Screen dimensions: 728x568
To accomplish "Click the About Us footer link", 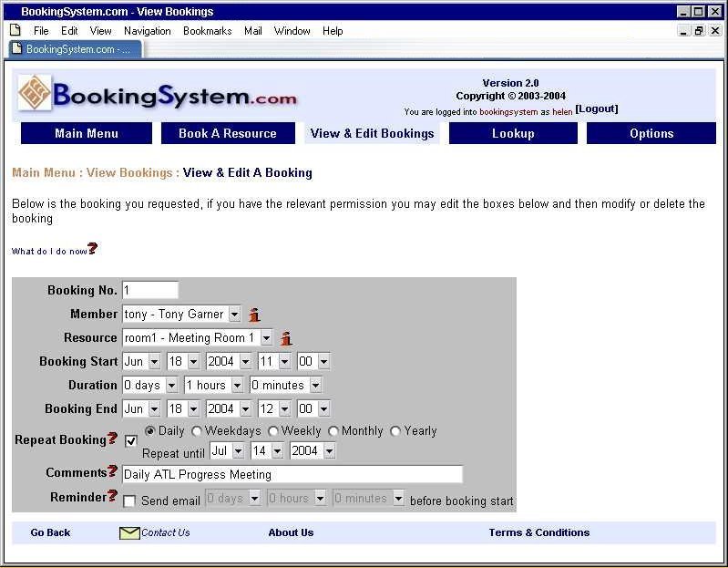I will coord(291,532).
